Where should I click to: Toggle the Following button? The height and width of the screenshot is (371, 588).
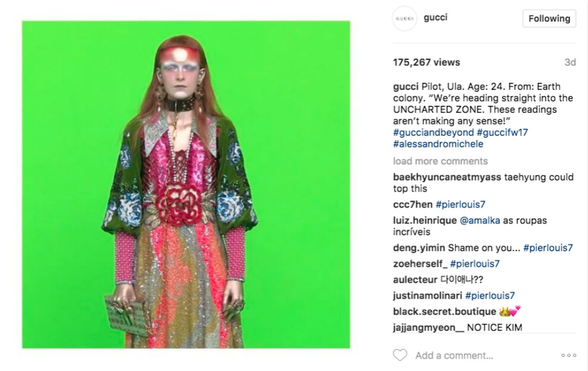tap(549, 18)
